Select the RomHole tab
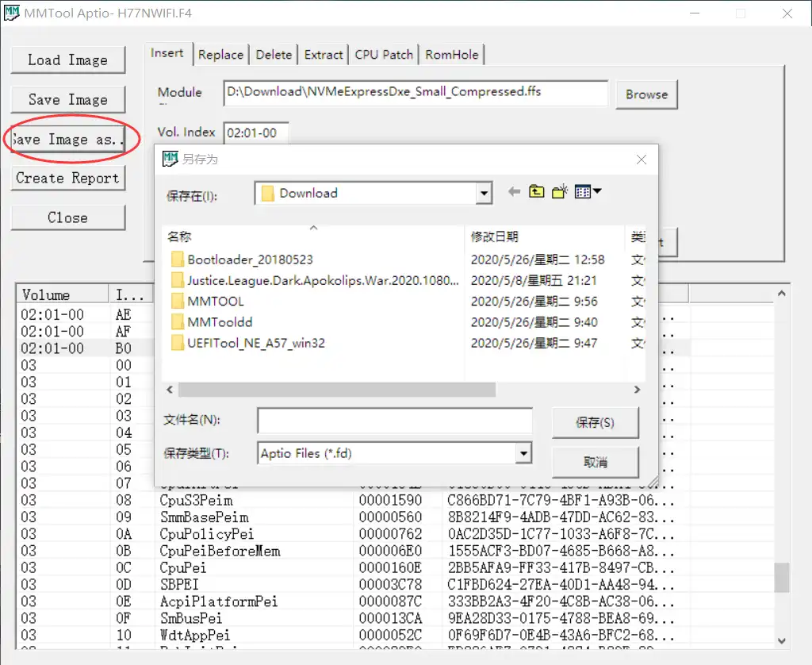The height and width of the screenshot is (665, 812). pyautogui.click(x=452, y=54)
